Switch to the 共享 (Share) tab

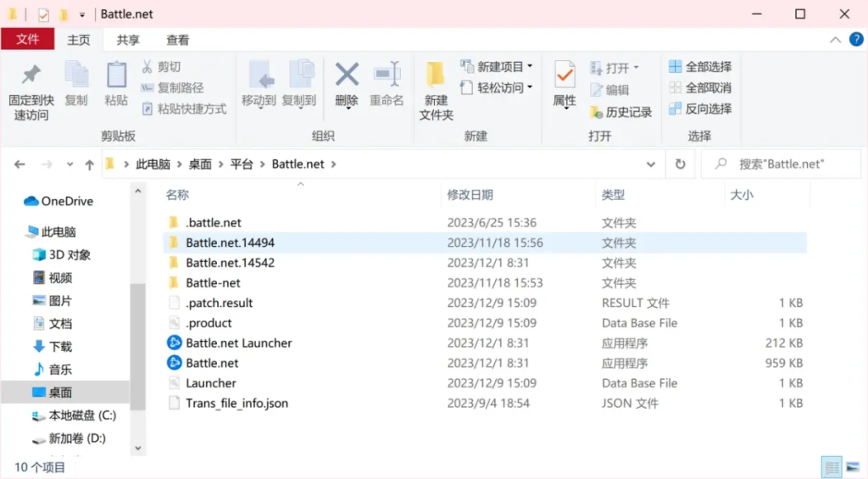tap(128, 40)
